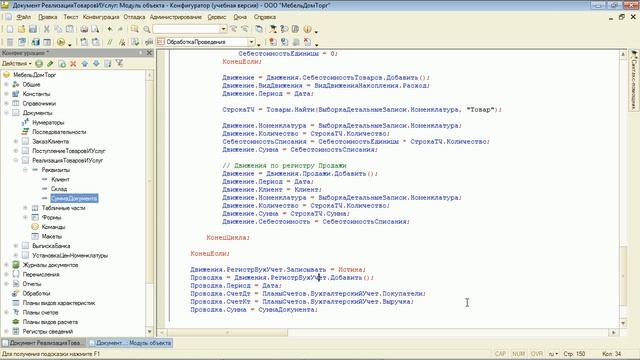Screen dimensions: 640x360
Task: Expand the Формы node
Action: coord(25,217)
